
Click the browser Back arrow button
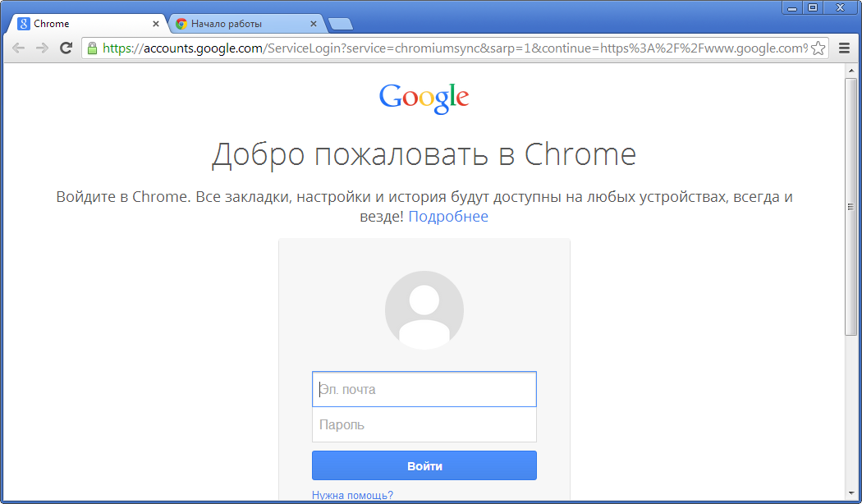tap(18, 48)
